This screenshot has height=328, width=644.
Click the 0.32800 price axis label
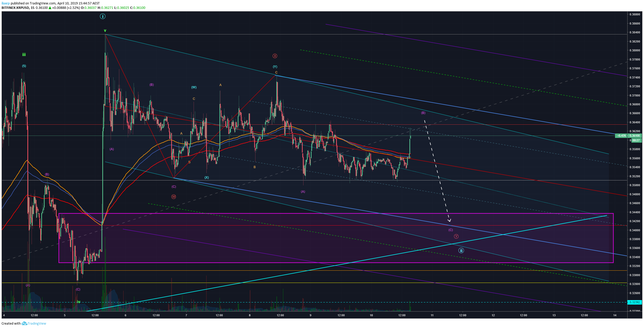click(635, 284)
